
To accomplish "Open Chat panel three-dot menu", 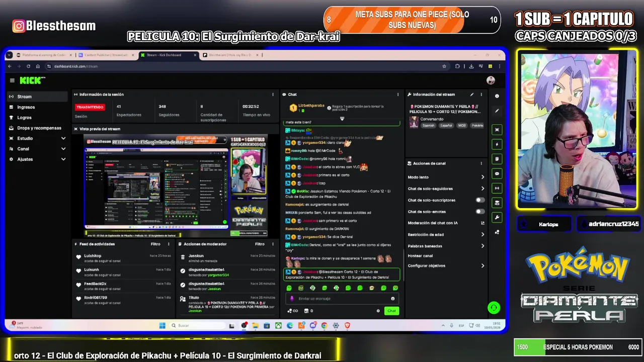I will (398, 95).
